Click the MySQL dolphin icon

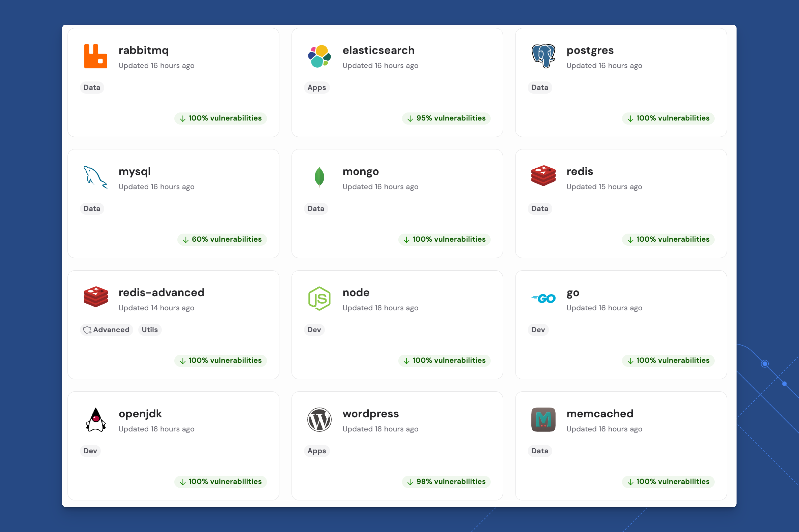[x=96, y=177]
